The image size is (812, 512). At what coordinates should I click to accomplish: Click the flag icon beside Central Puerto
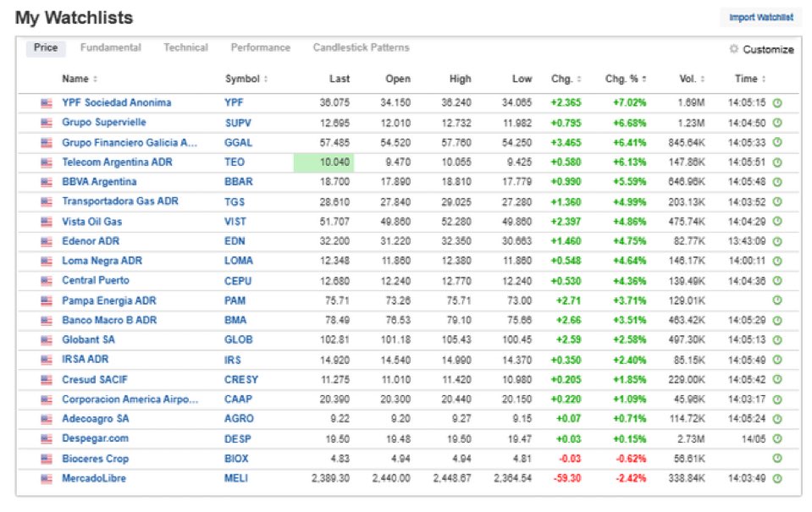(x=47, y=281)
